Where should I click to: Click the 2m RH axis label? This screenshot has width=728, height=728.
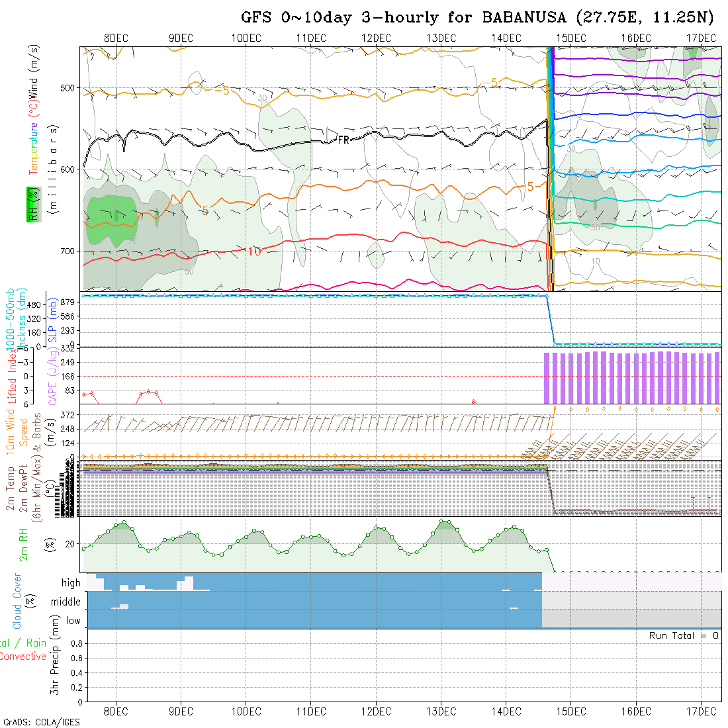23,544
